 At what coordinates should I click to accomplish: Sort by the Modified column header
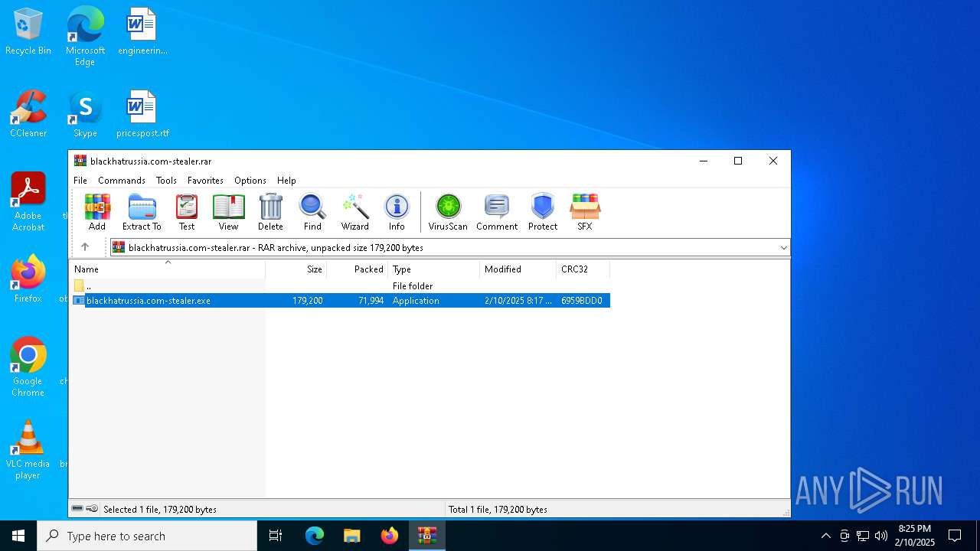pos(518,269)
